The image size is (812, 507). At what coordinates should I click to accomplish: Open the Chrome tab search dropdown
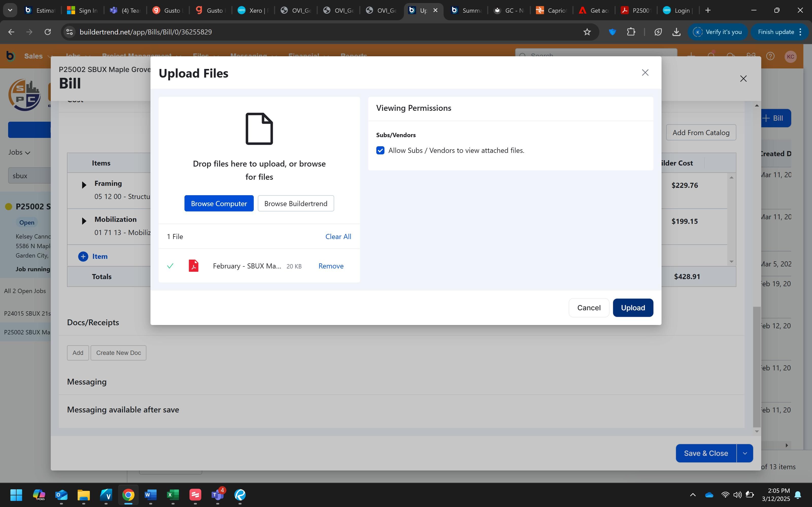10,10
